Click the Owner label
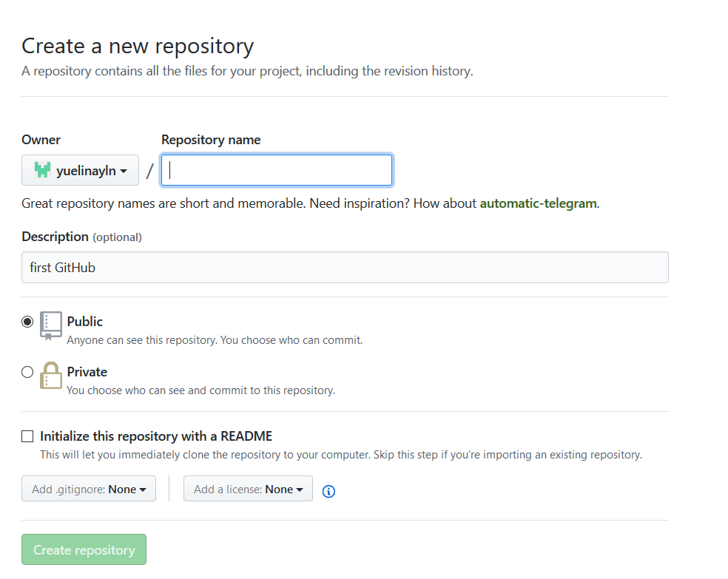This screenshot has width=728, height=579. (x=41, y=140)
